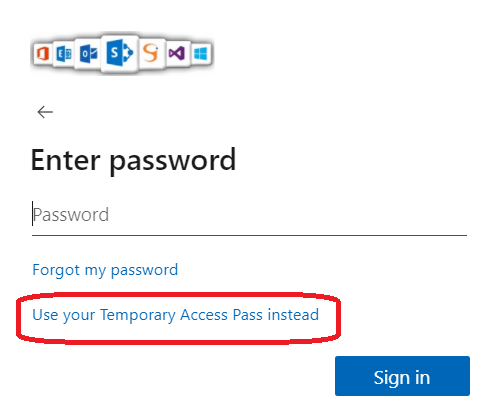This screenshot has height=414, width=493.
Task: Open the Outlook envelope icon
Action: point(89,53)
